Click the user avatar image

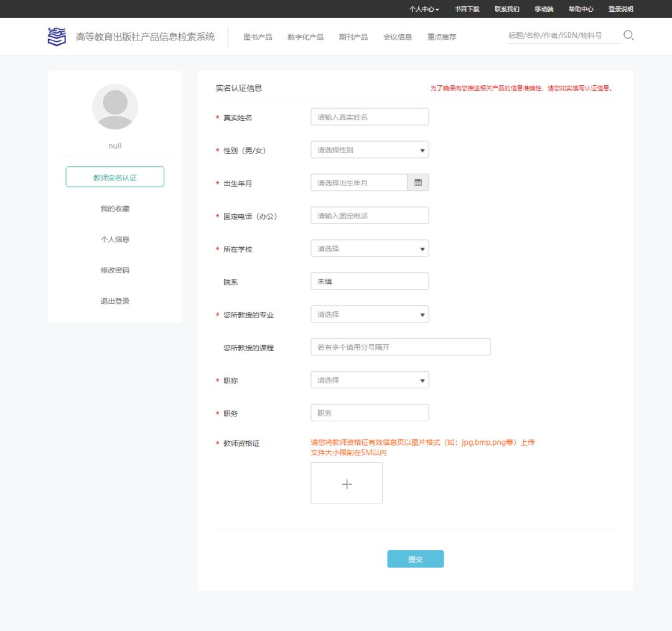(x=115, y=106)
